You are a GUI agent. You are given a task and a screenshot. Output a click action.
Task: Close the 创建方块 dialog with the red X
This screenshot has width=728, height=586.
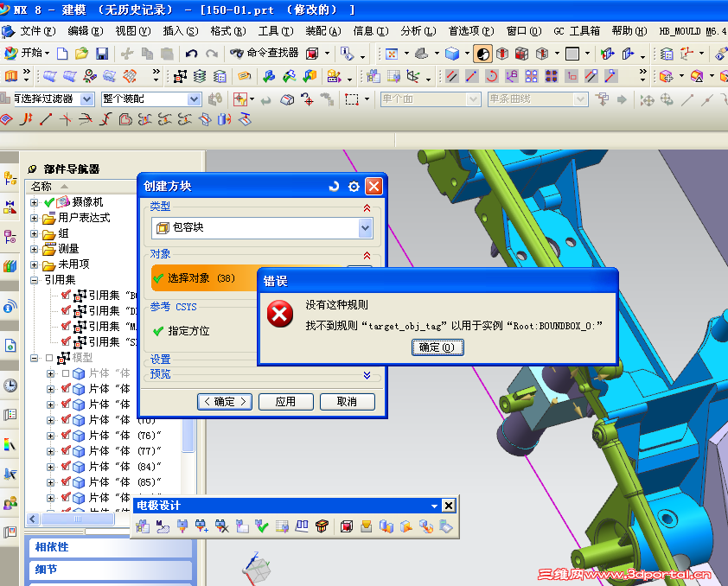pyautogui.click(x=374, y=187)
